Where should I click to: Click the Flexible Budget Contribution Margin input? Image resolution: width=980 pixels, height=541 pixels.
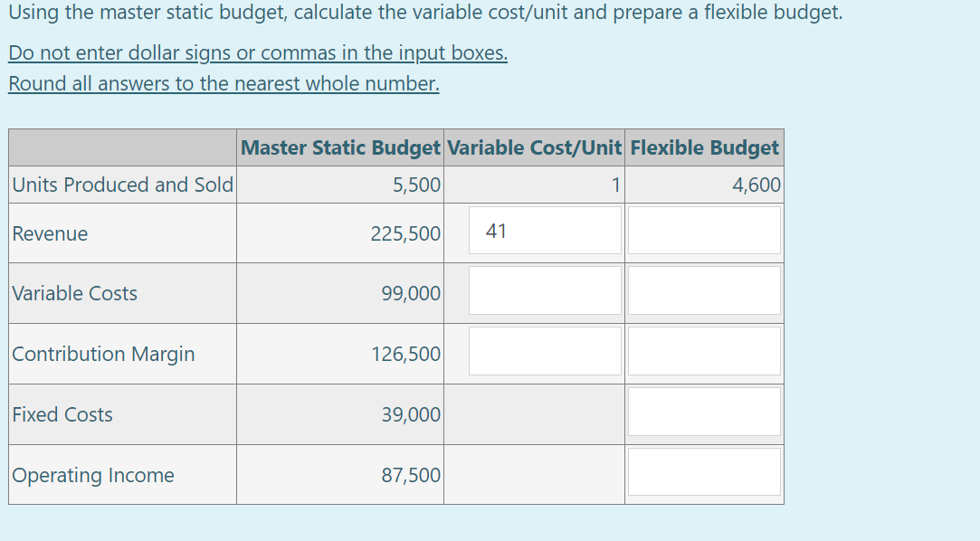click(704, 350)
